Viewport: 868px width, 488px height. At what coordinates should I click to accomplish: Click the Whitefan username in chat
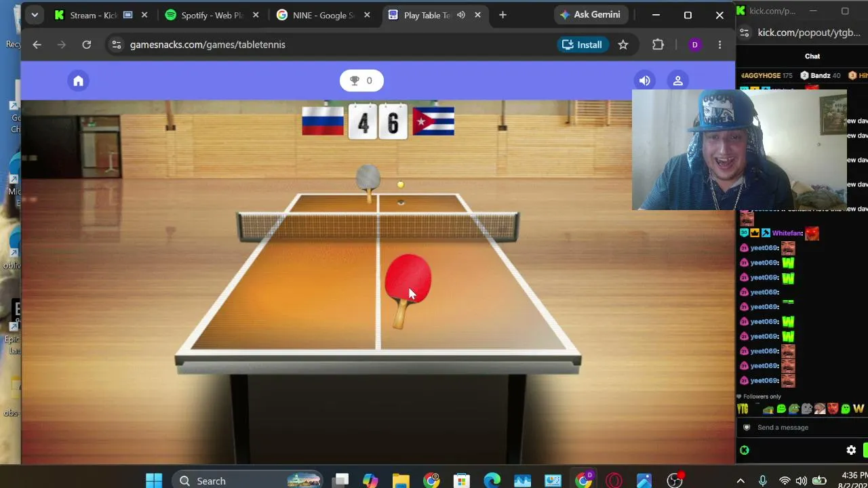[787, 233]
